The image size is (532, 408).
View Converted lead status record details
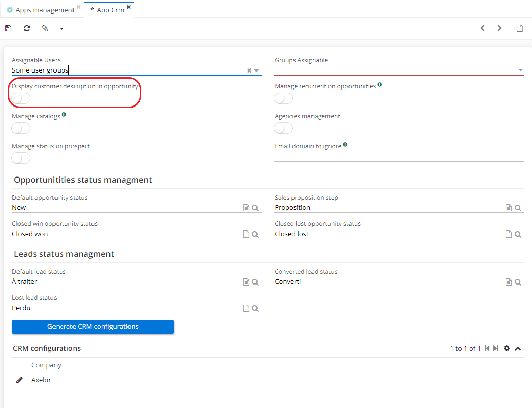[x=508, y=282]
